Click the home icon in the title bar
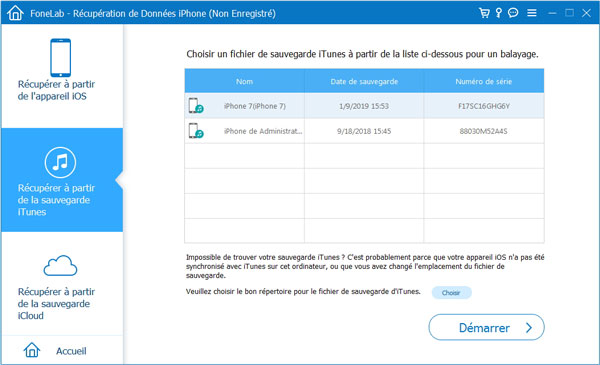 point(15,13)
